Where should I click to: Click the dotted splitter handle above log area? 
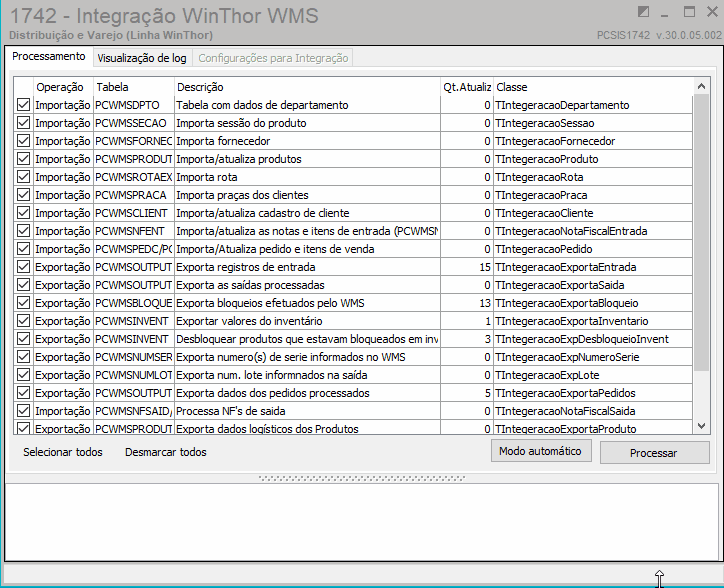point(362,479)
